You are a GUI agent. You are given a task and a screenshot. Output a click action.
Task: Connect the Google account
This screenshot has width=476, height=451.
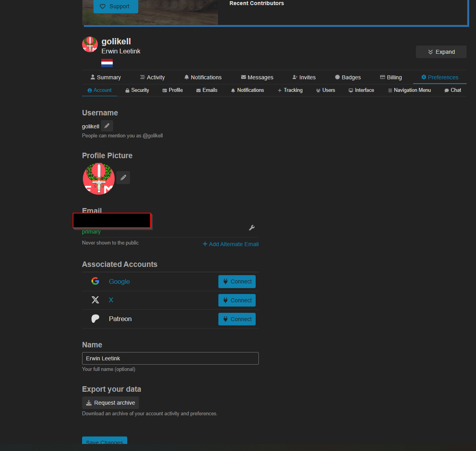237,281
